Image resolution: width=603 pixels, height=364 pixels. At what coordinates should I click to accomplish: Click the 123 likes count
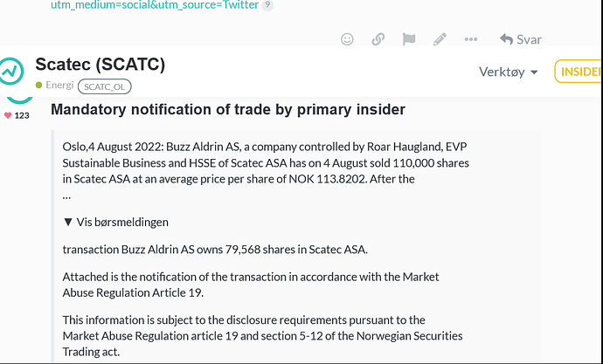pos(22,115)
